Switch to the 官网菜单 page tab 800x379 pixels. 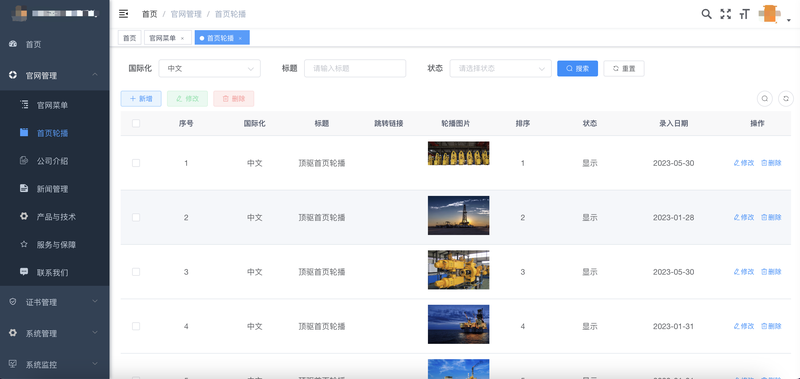(163, 38)
